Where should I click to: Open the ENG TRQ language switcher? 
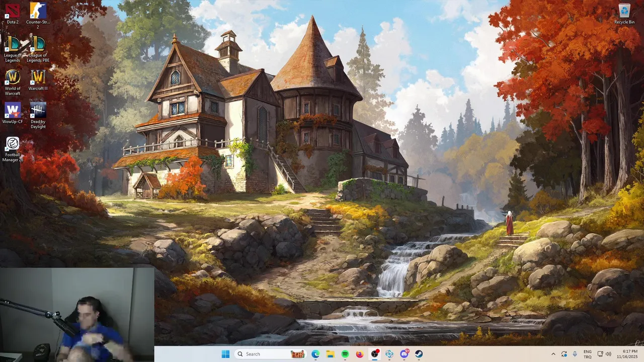pos(588,354)
